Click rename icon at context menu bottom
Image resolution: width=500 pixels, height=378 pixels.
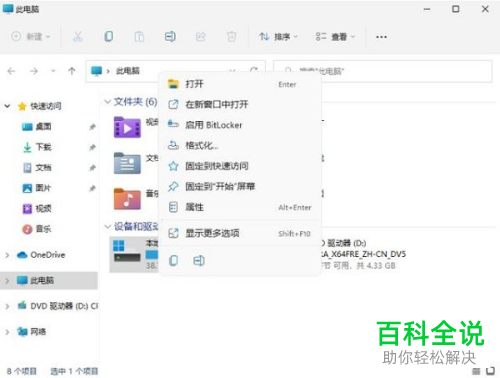[x=199, y=260]
